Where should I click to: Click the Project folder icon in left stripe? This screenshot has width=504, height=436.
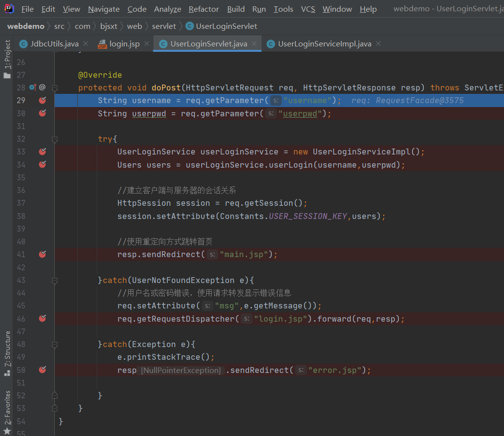pos(7,75)
